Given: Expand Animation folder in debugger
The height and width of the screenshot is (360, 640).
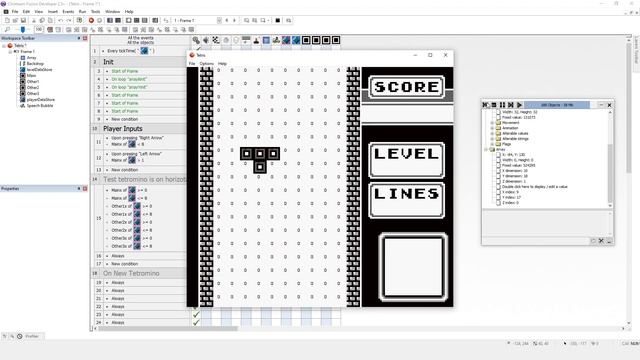Looking at the screenshot, I should [492, 128].
